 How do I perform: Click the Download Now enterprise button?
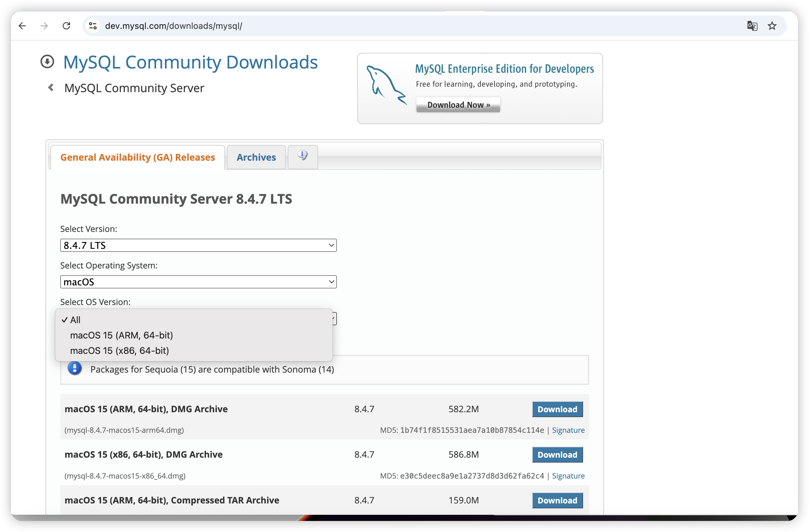458,105
